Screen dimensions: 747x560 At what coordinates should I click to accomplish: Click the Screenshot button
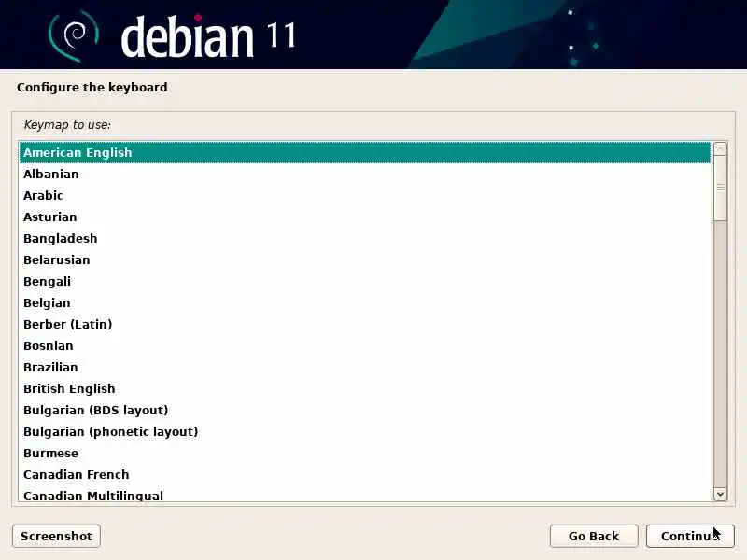56,536
